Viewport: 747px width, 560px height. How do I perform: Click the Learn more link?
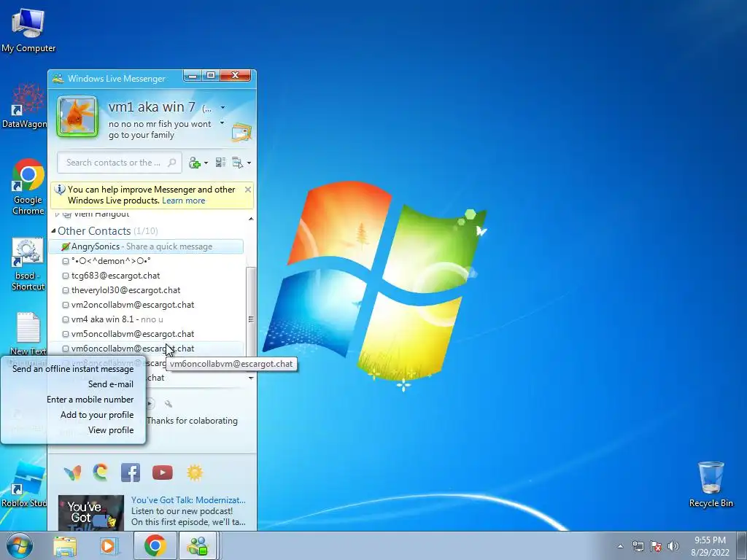tap(183, 201)
